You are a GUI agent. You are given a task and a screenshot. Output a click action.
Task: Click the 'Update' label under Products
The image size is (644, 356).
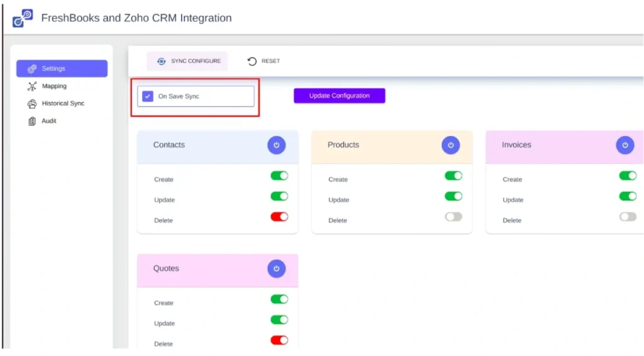tap(339, 200)
